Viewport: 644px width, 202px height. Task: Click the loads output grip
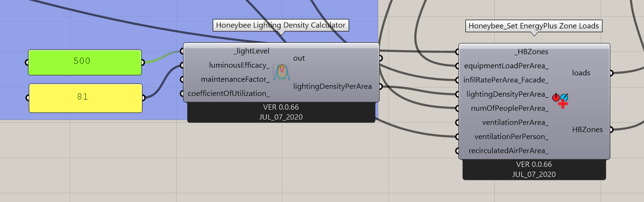click(611, 73)
